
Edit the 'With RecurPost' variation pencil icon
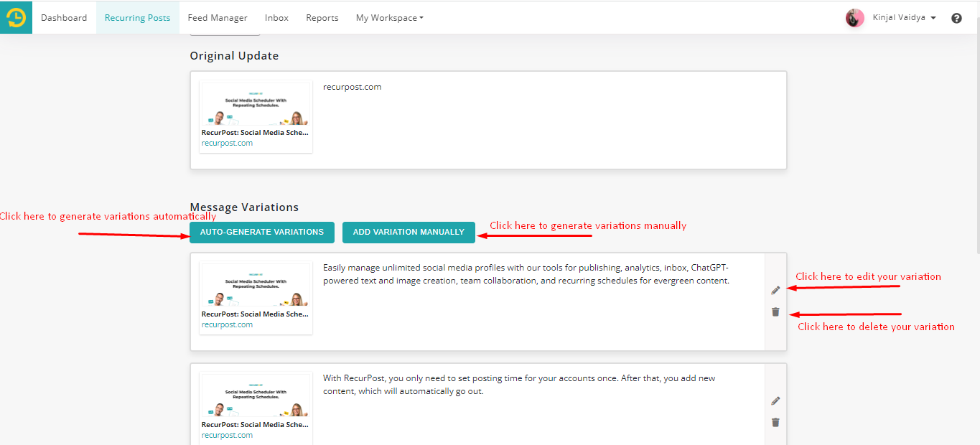(x=775, y=400)
